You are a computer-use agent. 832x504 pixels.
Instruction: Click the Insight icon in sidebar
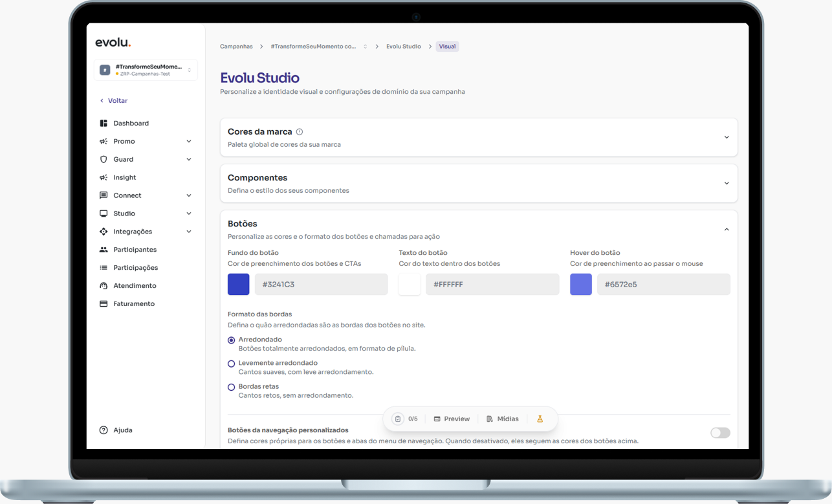point(104,177)
